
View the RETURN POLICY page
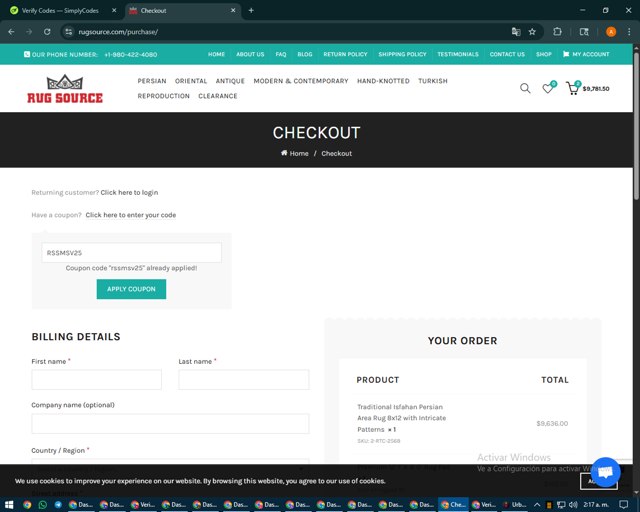click(345, 54)
